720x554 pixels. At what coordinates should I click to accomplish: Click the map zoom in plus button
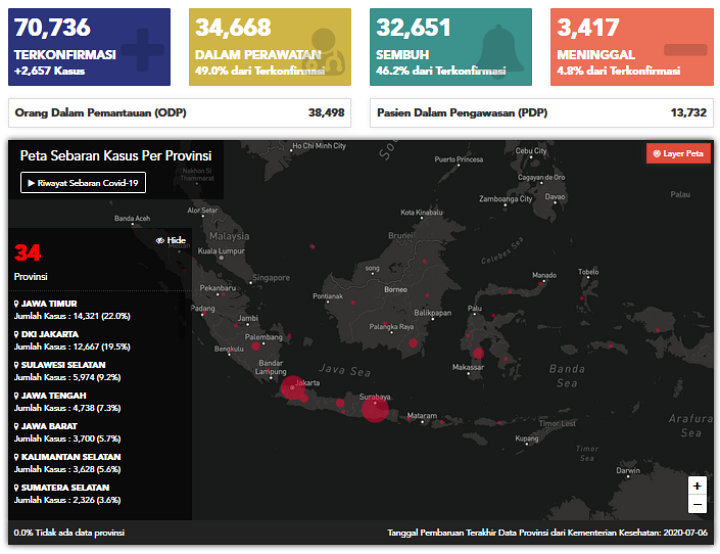point(697,486)
